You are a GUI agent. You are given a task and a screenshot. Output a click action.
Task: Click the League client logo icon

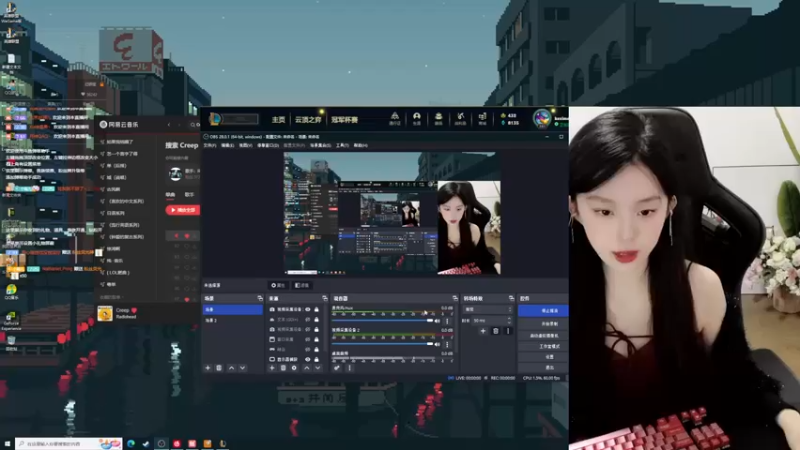click(215, 119)
